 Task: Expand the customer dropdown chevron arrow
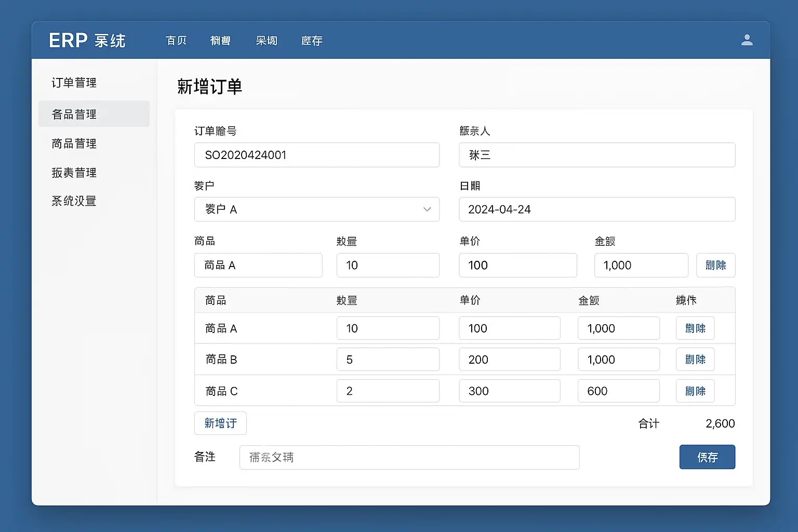point(427,209)
